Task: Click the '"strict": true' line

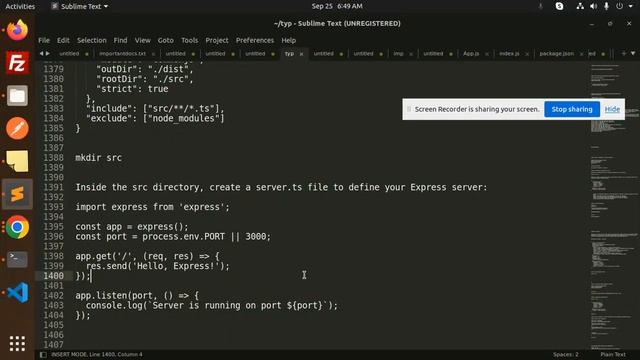Action: [132, 89]
